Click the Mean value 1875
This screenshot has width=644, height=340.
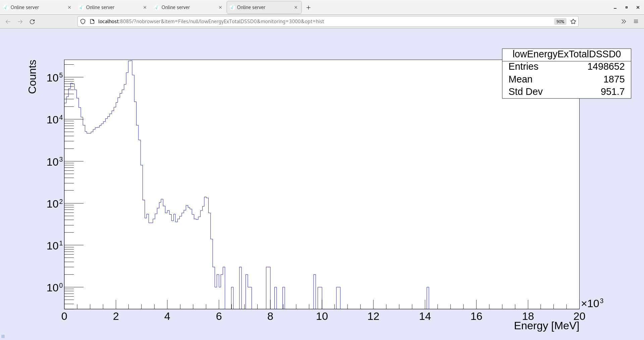(x=614, y=79)
